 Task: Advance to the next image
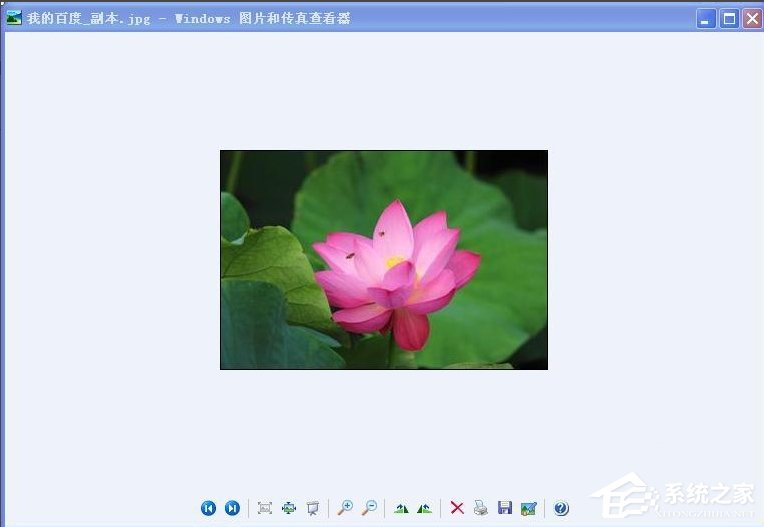pos(232,508)
